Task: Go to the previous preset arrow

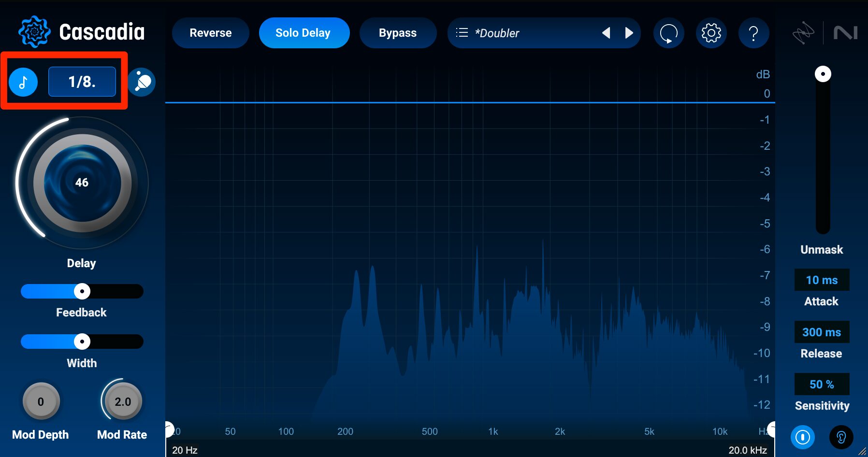Action: (606, 33)
